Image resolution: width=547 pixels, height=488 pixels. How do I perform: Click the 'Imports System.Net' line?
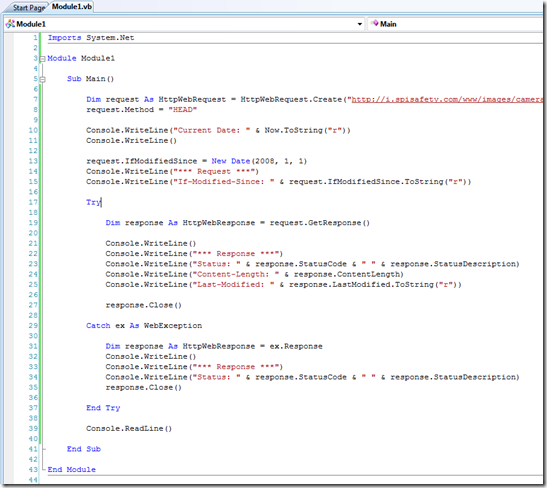[91, 38]
